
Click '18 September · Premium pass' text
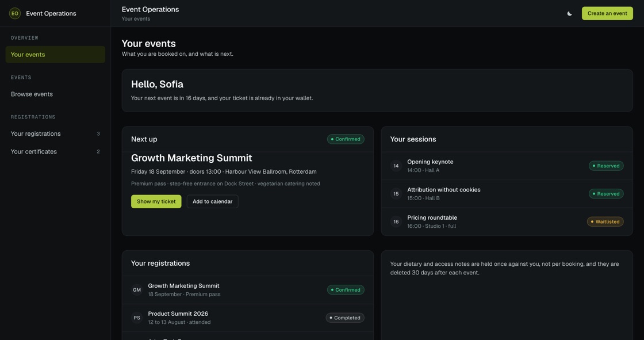[184, 295]
